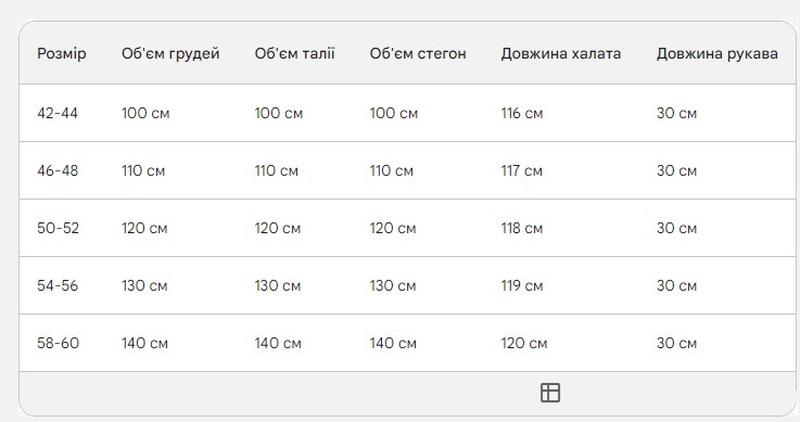Click the Об'єм грудей column header
This screenshot has width=800, height=422.
pos(170,54)
